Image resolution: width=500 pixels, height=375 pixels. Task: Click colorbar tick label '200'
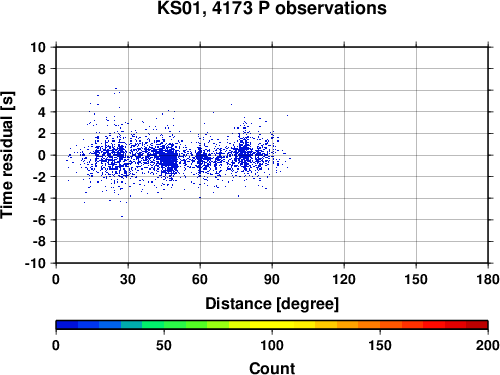(x=488, y=345)
